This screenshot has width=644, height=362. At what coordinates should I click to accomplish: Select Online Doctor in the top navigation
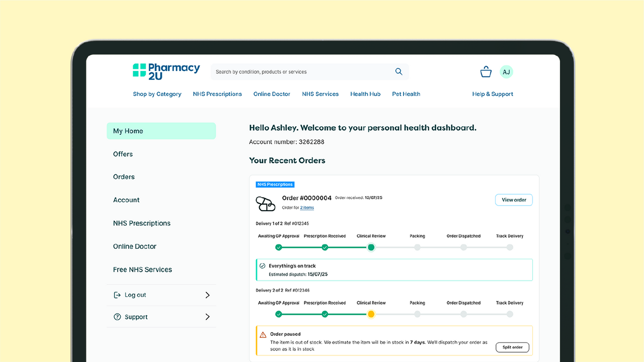pos(272,94)
